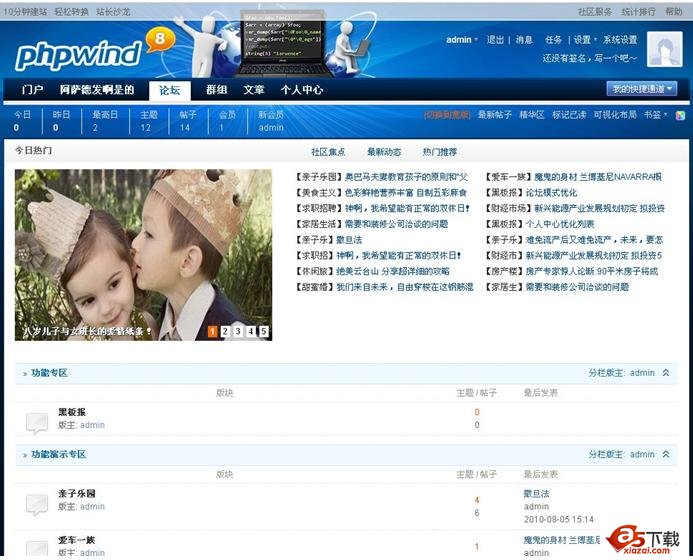The width and height of the screenshot is (693, 560).
Task: Show slide 5 of the image carousel
Action: tap(263, 331)
